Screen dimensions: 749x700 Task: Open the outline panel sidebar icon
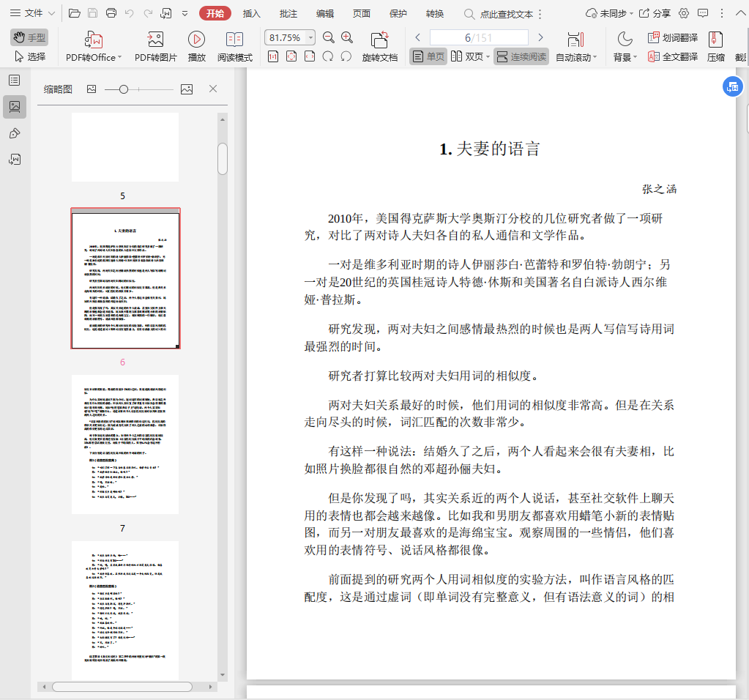pos(15,81)
